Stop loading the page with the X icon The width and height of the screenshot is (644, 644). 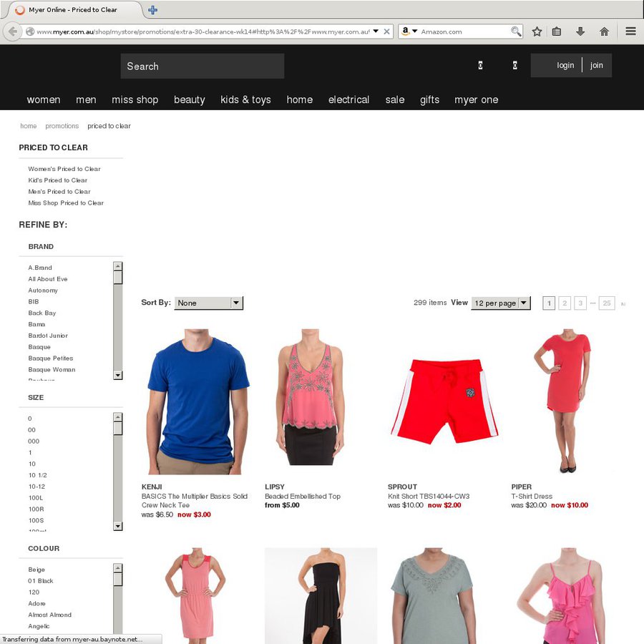click(x=386, y=31)
